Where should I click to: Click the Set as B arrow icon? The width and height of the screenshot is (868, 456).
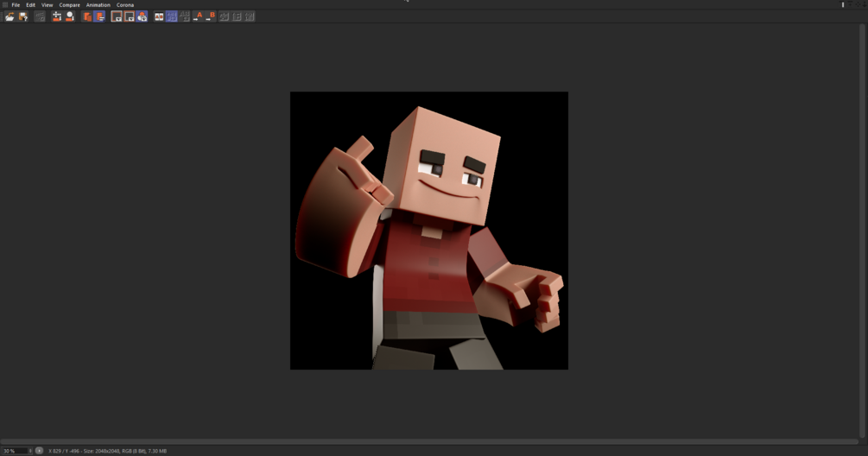click(x=211, y=16)
